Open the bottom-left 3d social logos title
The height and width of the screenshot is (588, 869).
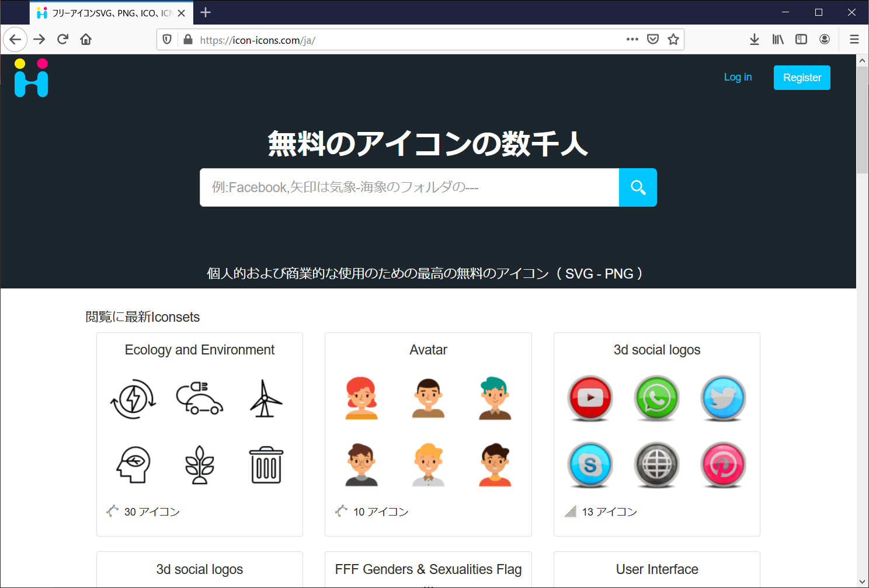200,569
